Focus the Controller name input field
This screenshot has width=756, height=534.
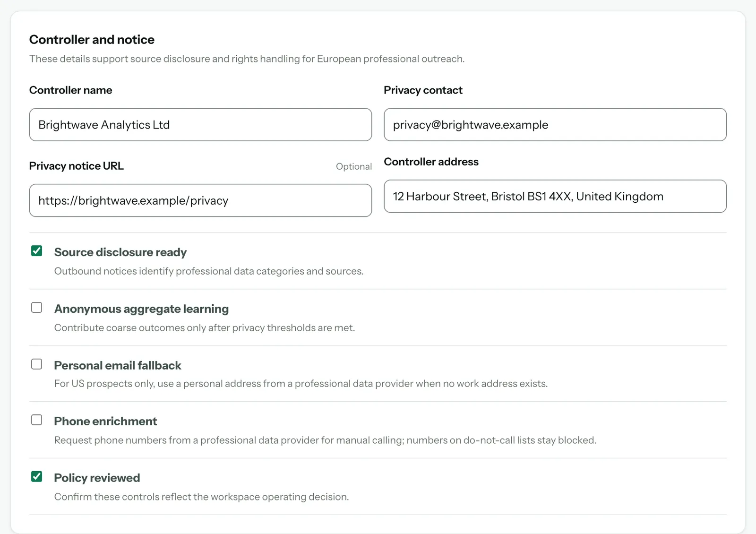[x=200, y=125]
